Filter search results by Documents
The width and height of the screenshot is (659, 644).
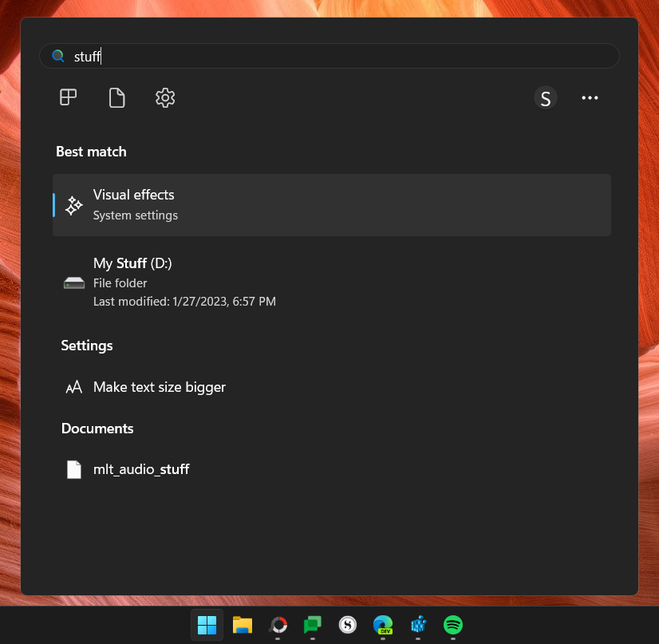(x=116, y=97)
